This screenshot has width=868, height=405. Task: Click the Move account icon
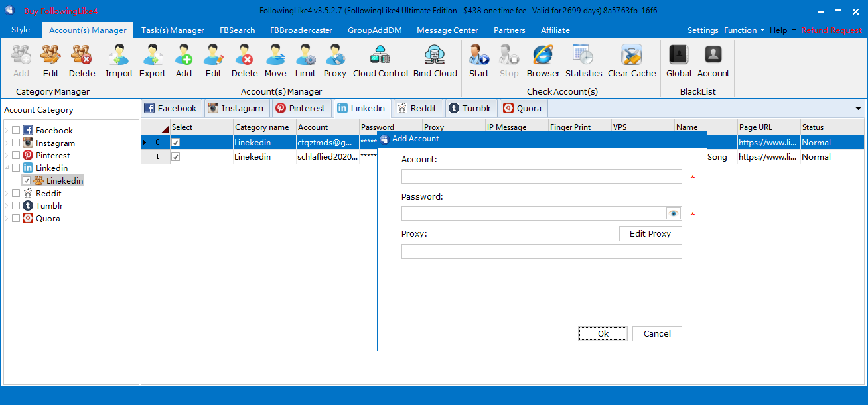point(275,61)
